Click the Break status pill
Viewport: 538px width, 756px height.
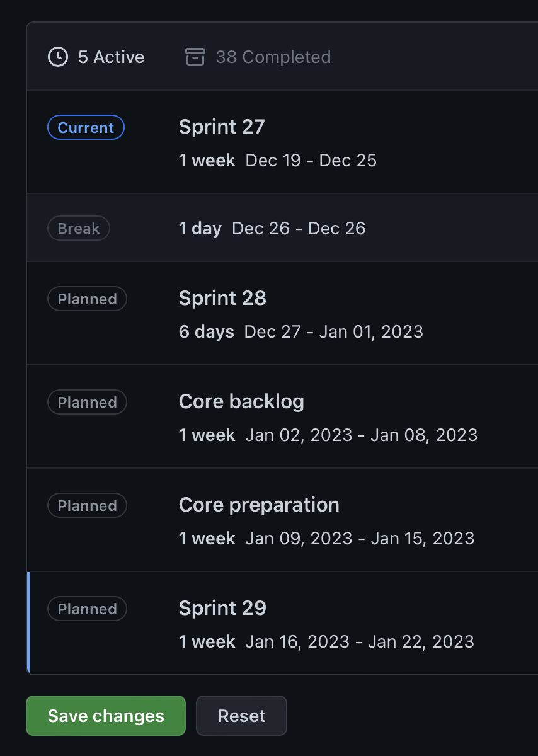tap(78, 228)
